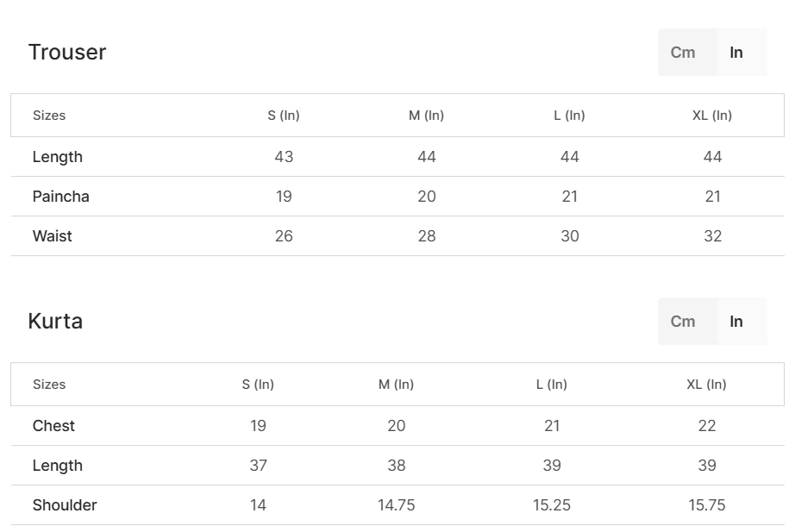Viewport: 795px width, 532px height.
Task: Select the Waist row label
Action: (53, 236)
